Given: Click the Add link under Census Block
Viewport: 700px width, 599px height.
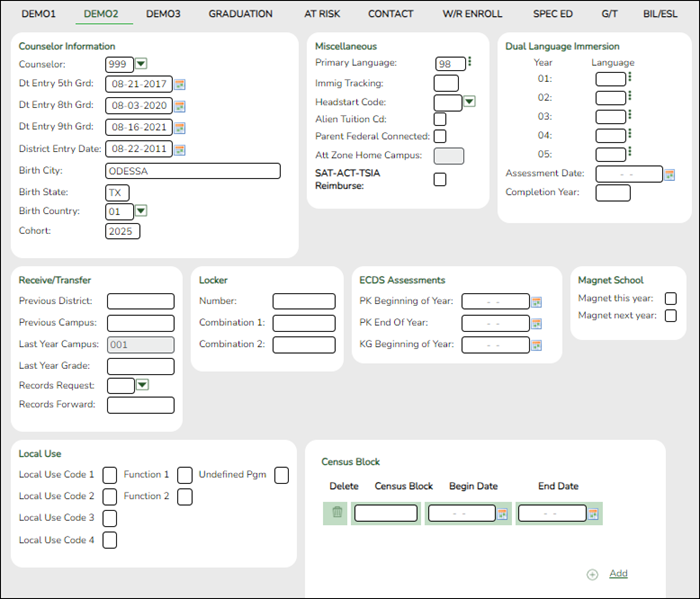Looking at the screenshot, I should 618,574.
